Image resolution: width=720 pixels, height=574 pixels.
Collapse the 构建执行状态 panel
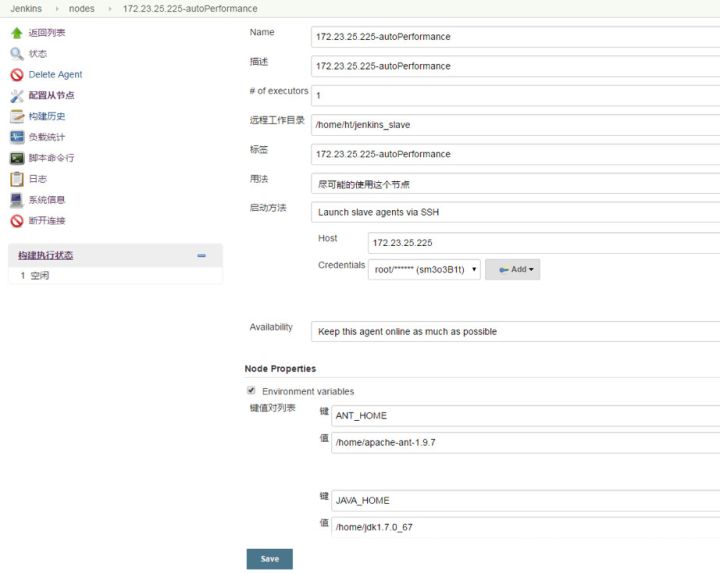202,255
